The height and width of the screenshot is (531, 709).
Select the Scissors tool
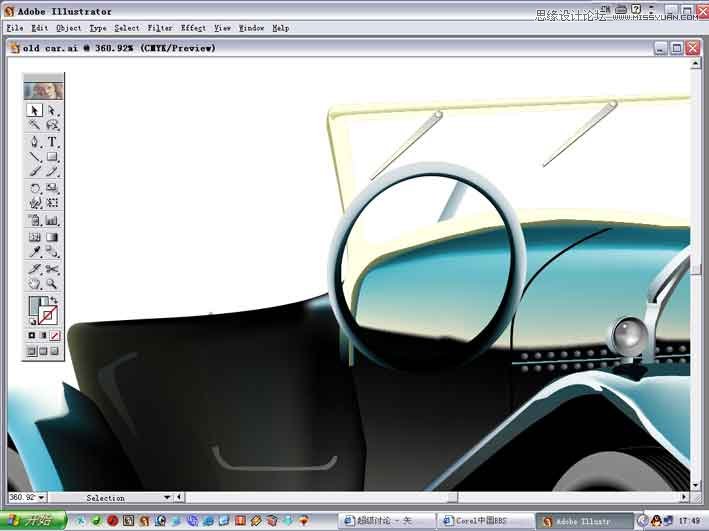tap(52, 269)
